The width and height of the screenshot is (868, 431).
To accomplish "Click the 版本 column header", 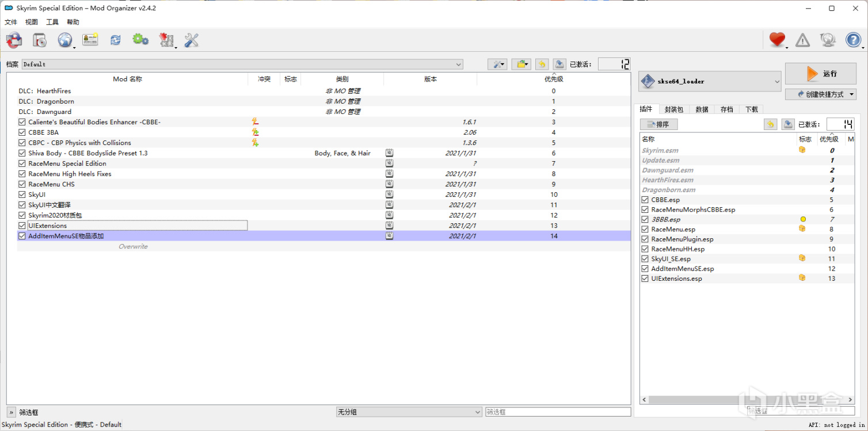I will click(431, 79).
